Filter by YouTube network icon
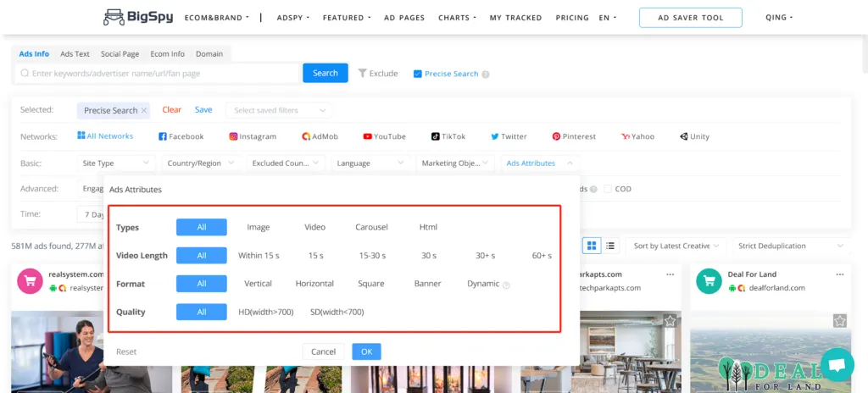 pyautogui.click(x=368, y=136)
